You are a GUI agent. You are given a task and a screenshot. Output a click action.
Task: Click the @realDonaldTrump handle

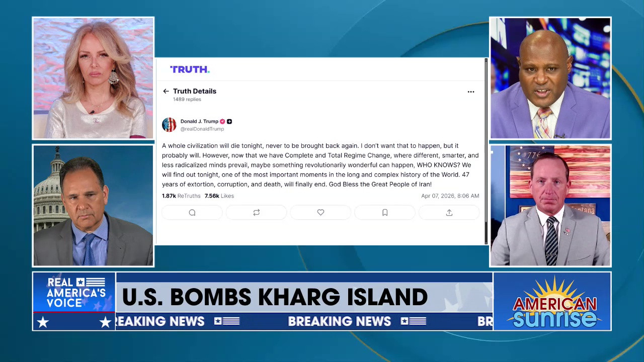(x=202, y=129)
